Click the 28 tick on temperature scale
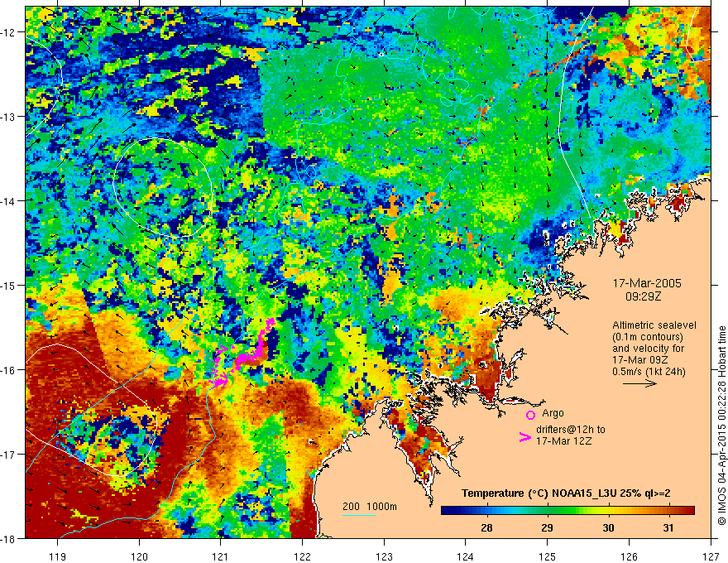 [x=486, y=527]
